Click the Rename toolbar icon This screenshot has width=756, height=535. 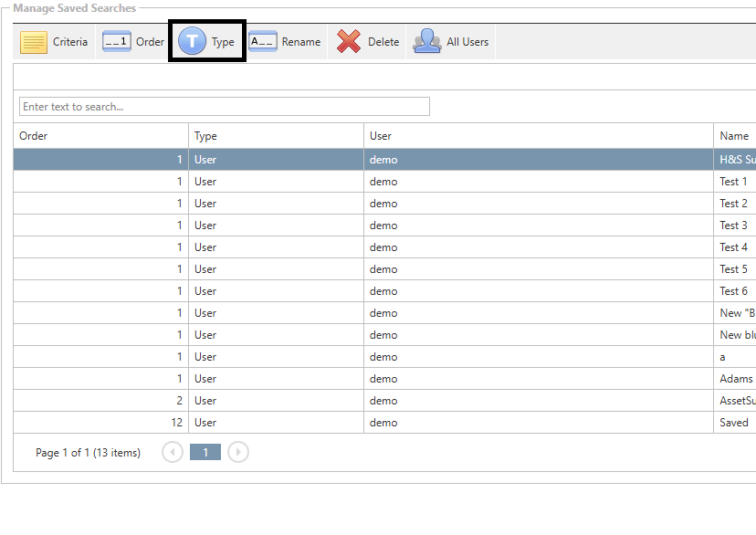point(263,42)
